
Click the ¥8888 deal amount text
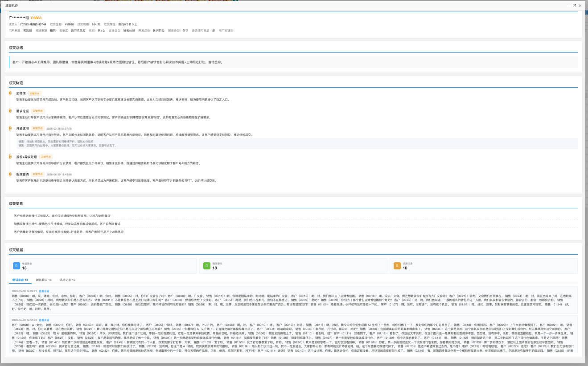[x=36, y=17]
